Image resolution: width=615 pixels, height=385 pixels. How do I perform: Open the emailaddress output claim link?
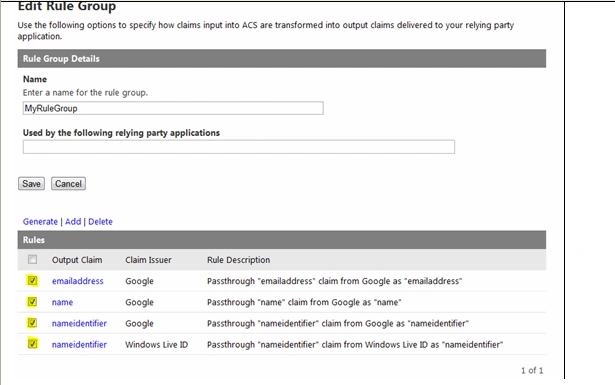point(78,281)
